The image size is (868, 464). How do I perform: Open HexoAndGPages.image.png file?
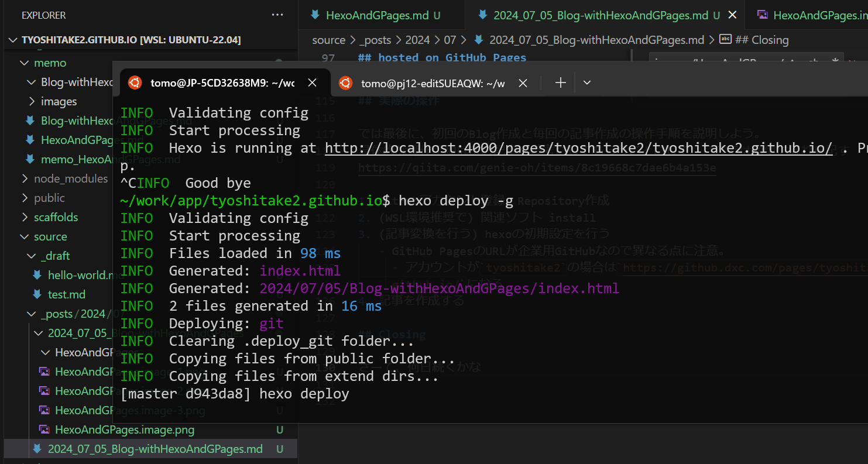(124, 429)
